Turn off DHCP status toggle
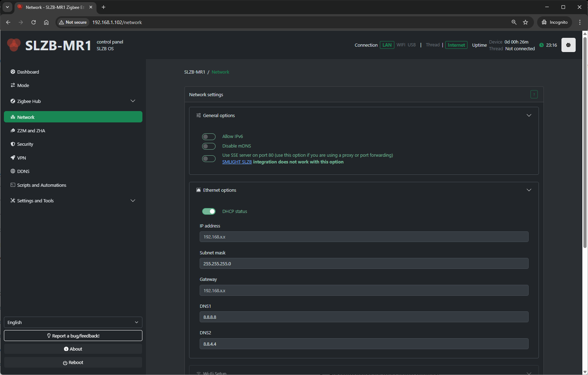Image resolution: width=588 pixels, height=375 pixels. (x=208, y=211)
